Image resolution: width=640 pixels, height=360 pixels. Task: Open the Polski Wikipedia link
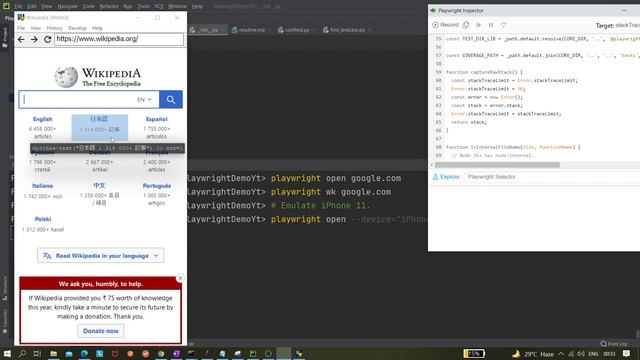(43, 219)
